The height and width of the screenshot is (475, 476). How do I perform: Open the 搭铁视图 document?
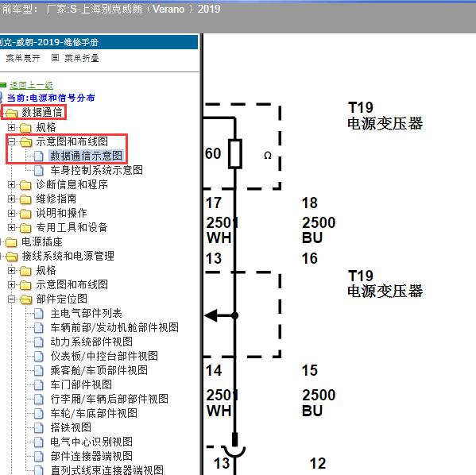pyautogui.click(x=71, y=427)
